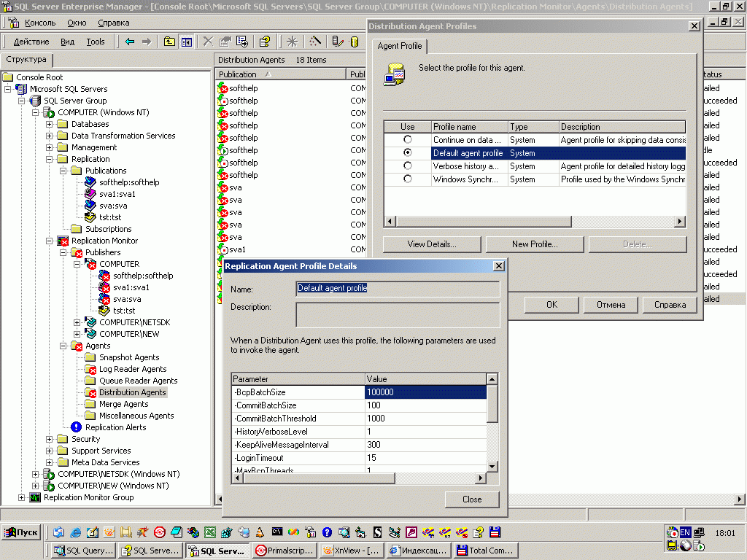
Task: Click the Publication column header
Action: tap(281, 74)
